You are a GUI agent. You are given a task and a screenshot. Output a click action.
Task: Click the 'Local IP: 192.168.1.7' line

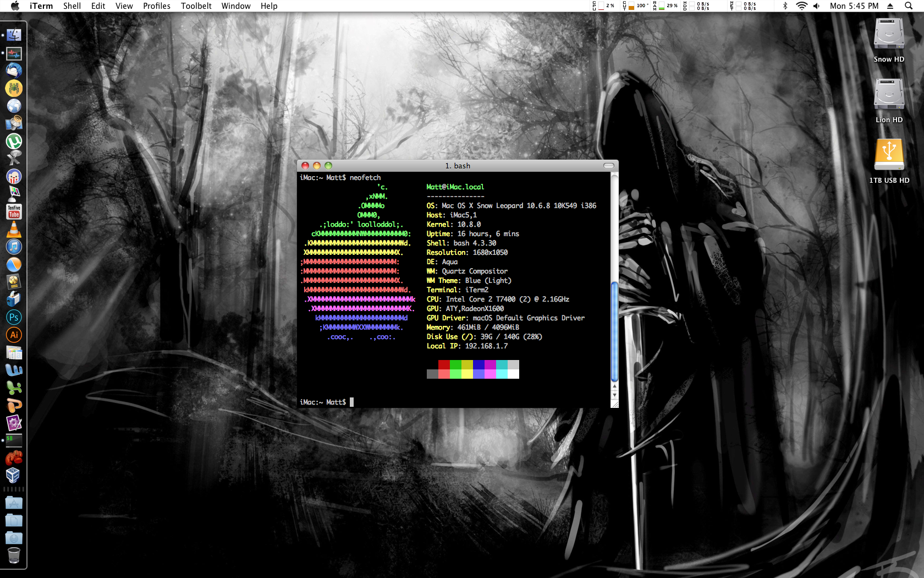[467, 346]
